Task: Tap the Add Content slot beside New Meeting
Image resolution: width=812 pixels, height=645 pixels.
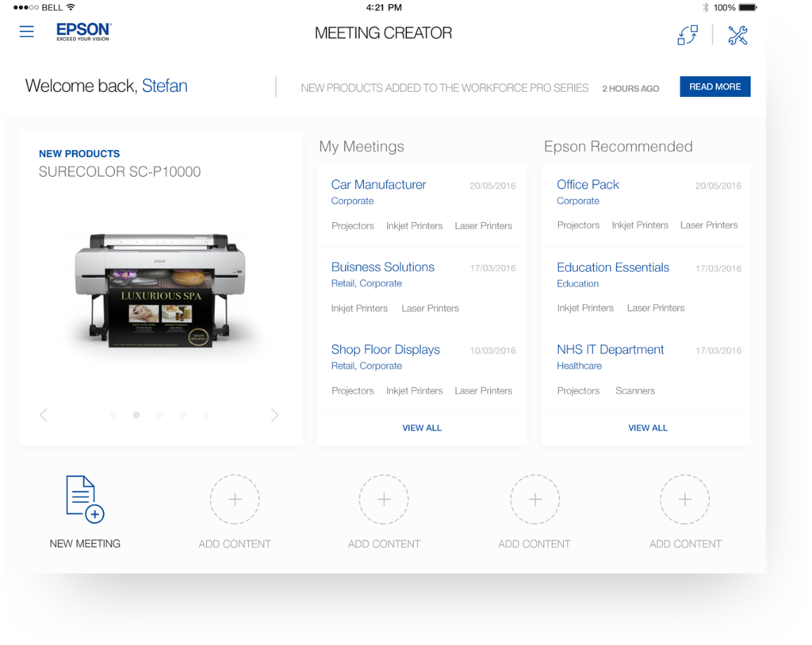Action: 235,500
